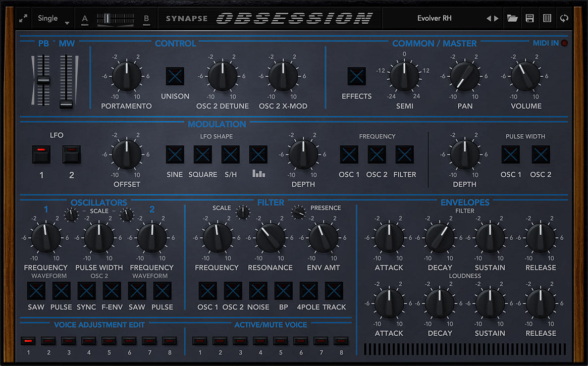Click the pitch bend PB slider
588x366 pixels.
pos(43,80)
